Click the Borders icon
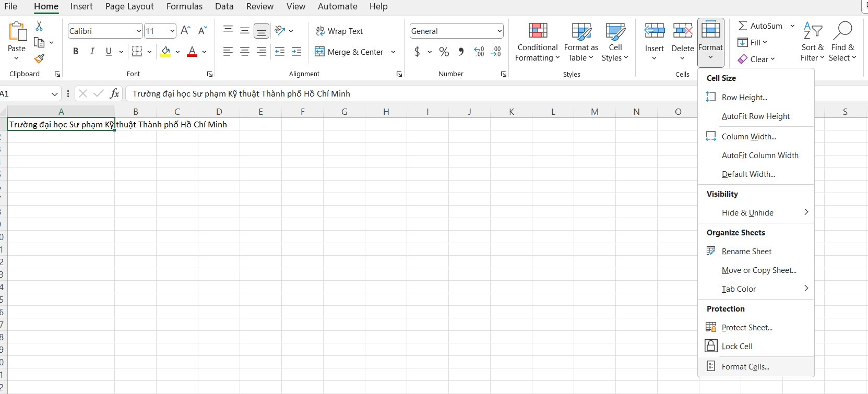The image size is (868, 394). [137, 51]
